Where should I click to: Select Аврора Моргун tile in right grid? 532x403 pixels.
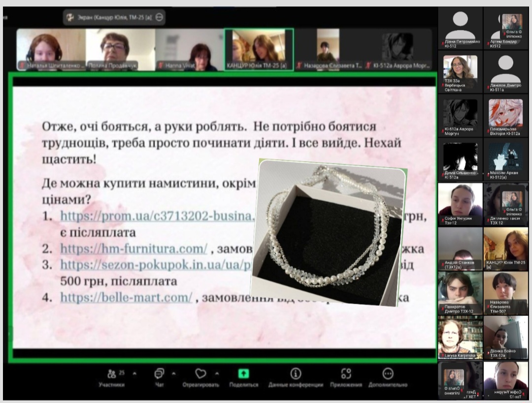tap(461, 116)
